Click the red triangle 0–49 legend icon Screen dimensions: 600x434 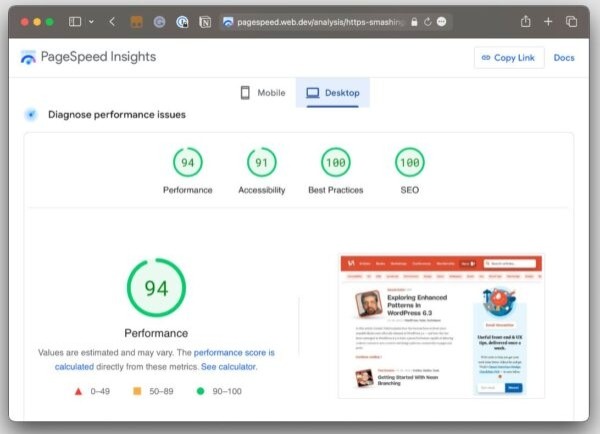pos(78,391)
